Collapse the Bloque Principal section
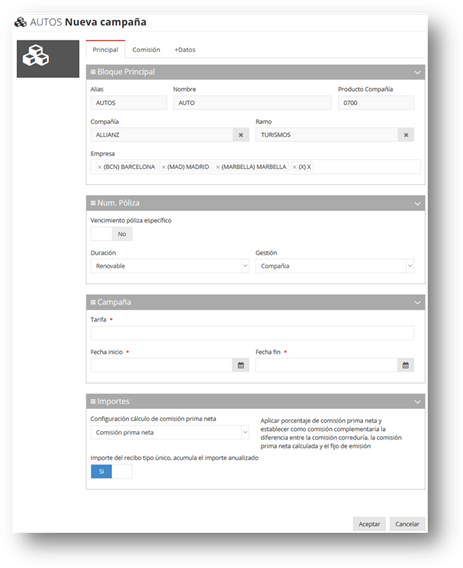 [x=417, y=72]
